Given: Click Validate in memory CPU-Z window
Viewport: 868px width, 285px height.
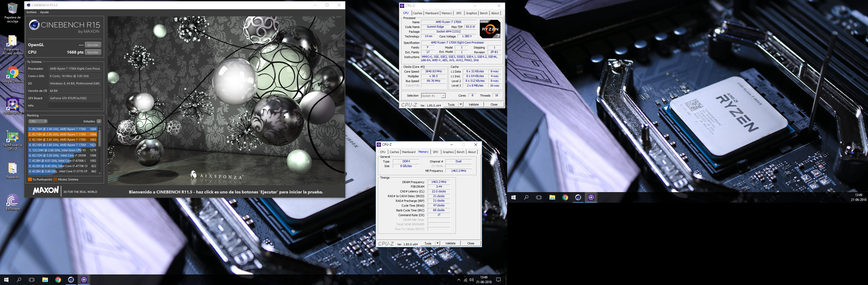Looking at the screenshot, I should pos(450,244).
